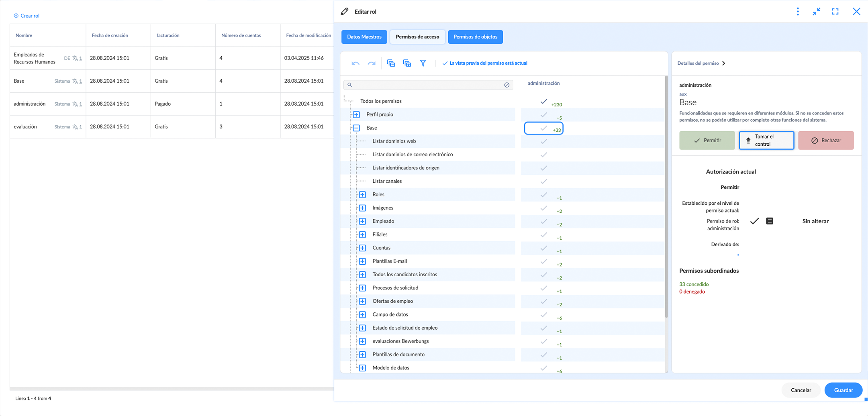Screen dimensions: 868x416
Task: Expand the Filiales tree node
Action: 362,235
